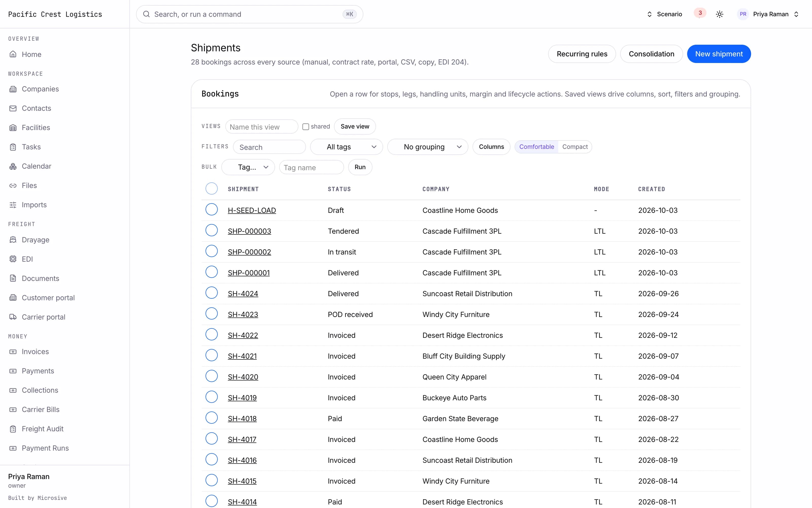Screen dimensions: 812x508
Task: Switch density to Compact
Action: pyautogui.click(x=575, y=147)
